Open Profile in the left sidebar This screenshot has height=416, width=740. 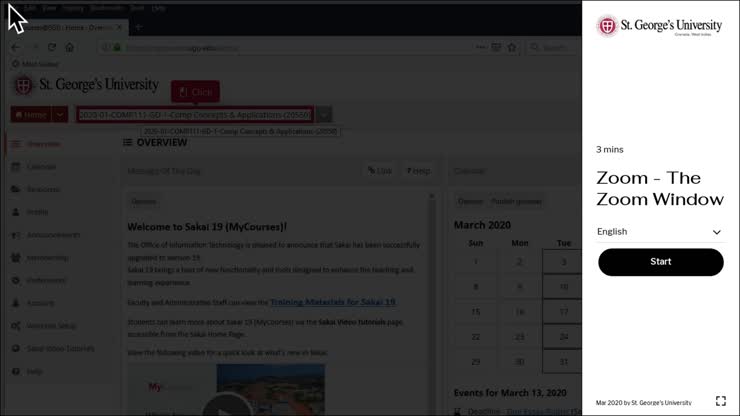pyautogui.click(x=37, y=212)
